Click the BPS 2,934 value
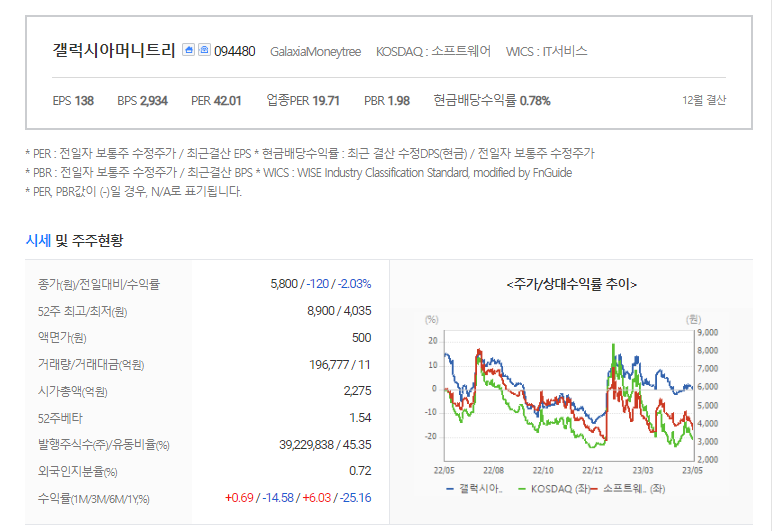773x531 pixels. [142, 101]
